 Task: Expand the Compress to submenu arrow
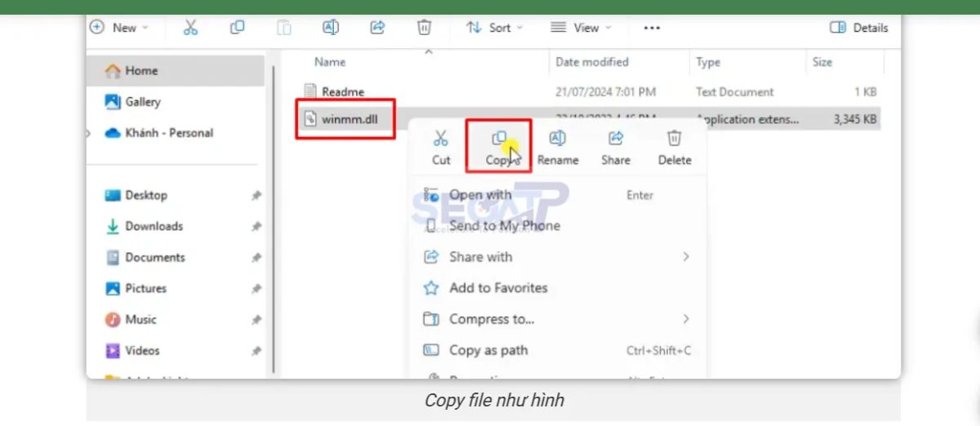click(x=686, y=319)
